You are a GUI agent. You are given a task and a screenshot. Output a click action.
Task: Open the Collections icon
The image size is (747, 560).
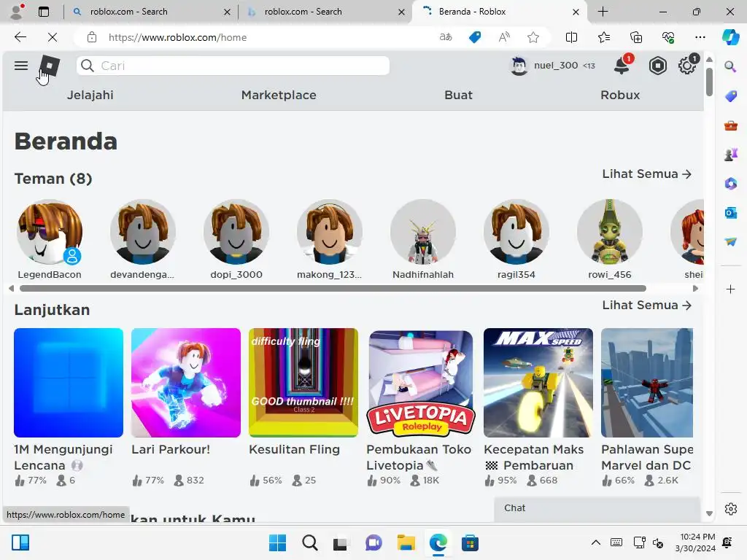(x=636, y=37)
